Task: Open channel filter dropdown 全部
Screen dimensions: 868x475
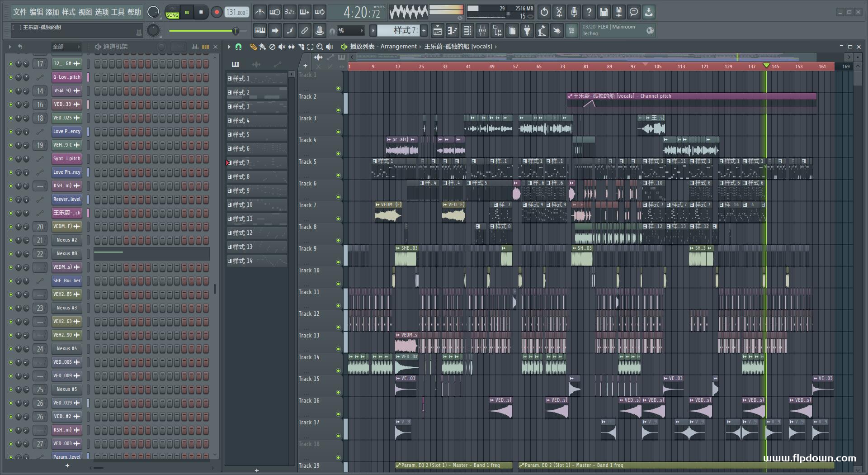Action: tap(66, 47)
